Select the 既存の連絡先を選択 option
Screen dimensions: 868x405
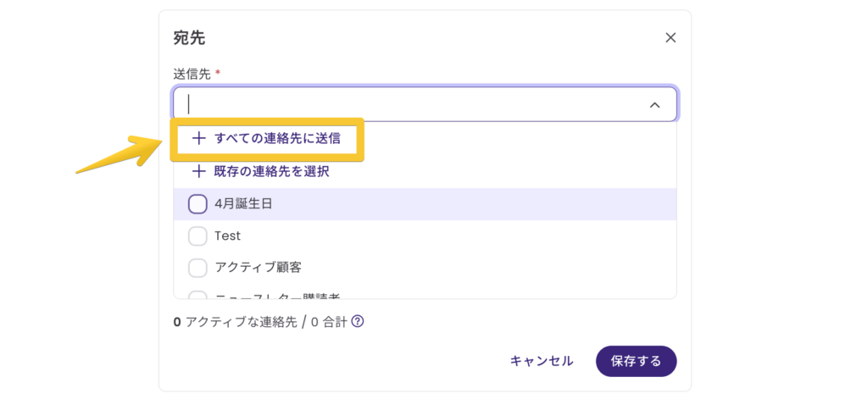[x=271, y=171]
